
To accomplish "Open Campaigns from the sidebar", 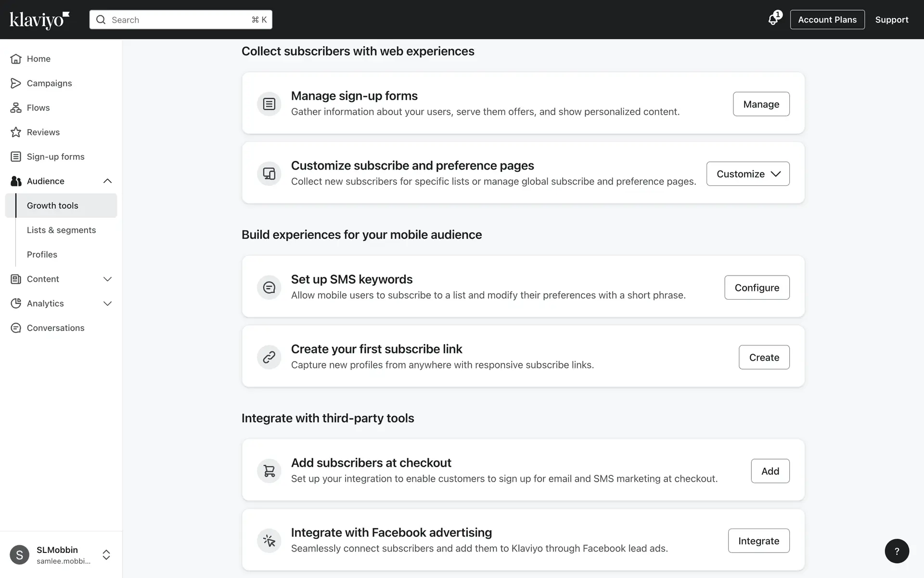I will click(49, 83).
